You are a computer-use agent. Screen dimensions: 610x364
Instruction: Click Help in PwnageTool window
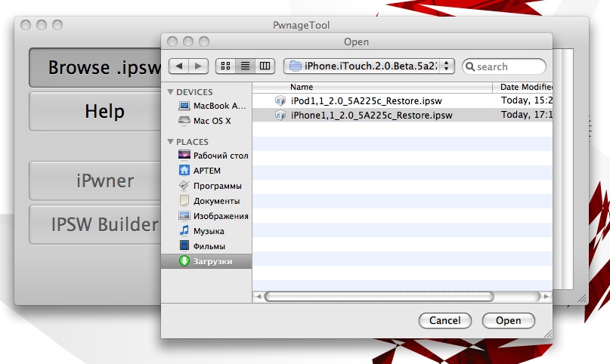(95, 112)
